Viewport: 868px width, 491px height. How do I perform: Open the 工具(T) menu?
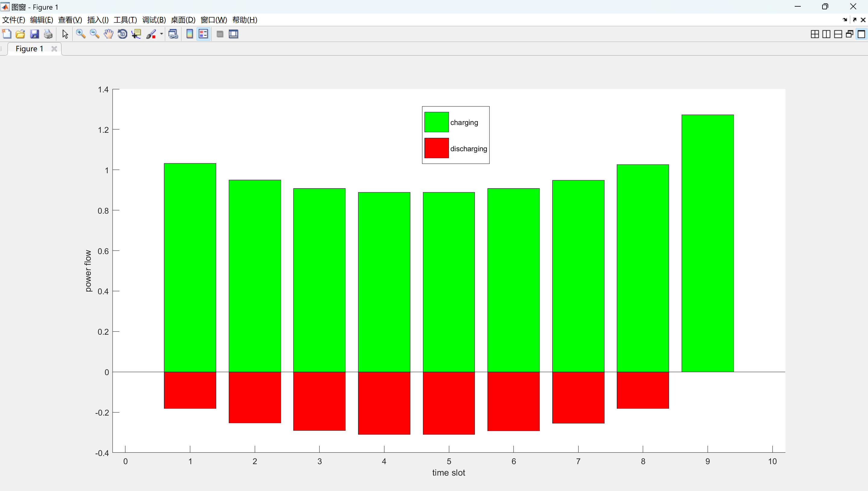click(x=125, y=20)
